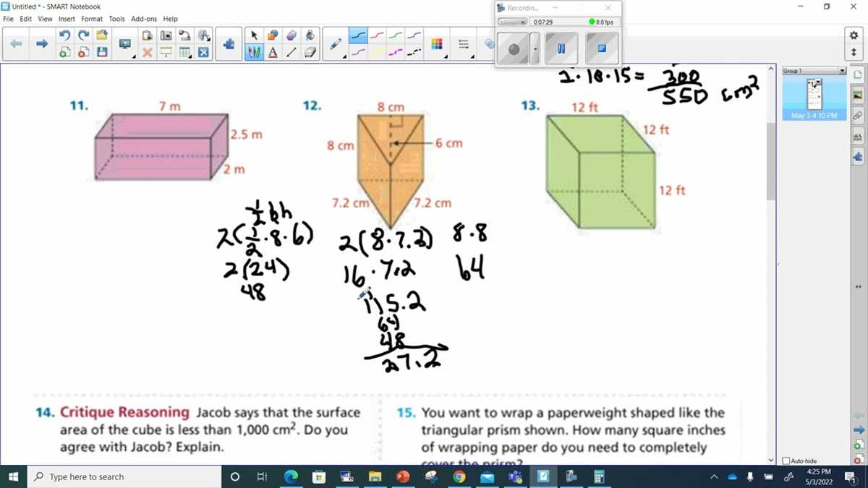Image resolution: width=868 pixels, height=488 pixels.
Task: Move the sidebar to the other side
Action: point(858,287)
